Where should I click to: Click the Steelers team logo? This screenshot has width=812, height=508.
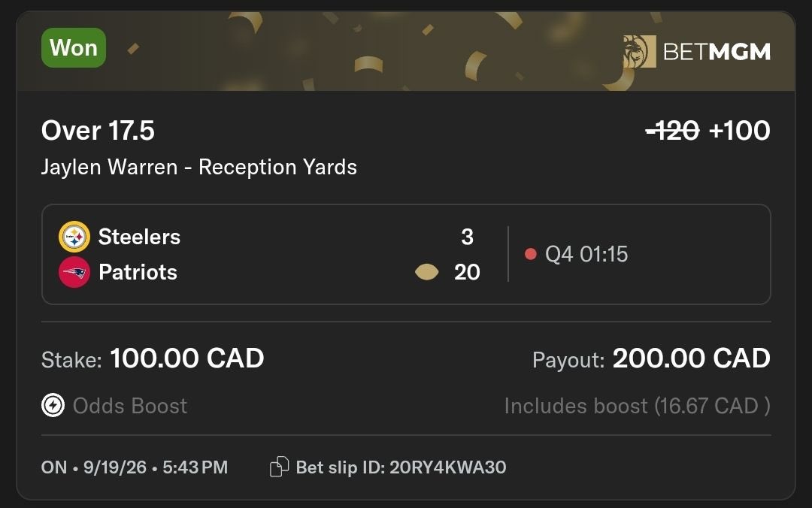74,237
